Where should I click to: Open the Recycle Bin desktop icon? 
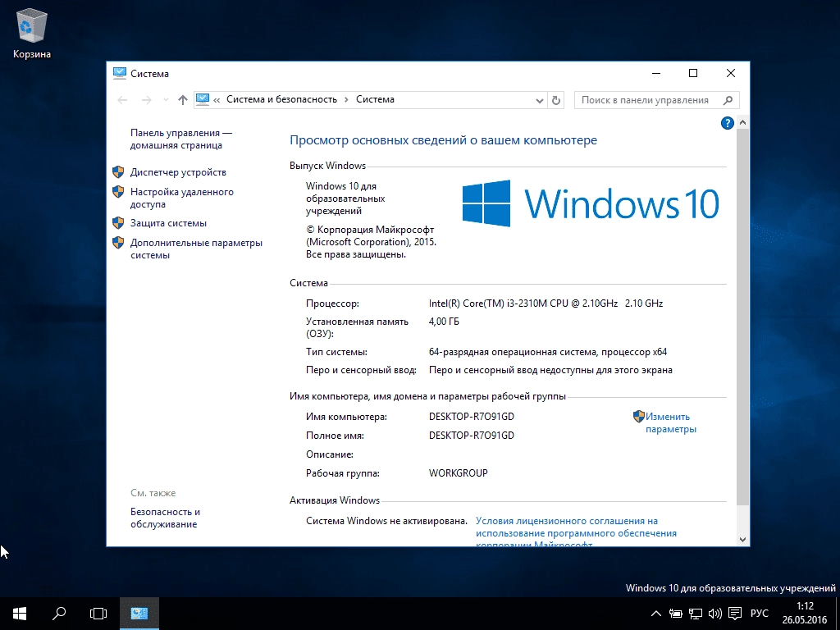coord(32,33)
